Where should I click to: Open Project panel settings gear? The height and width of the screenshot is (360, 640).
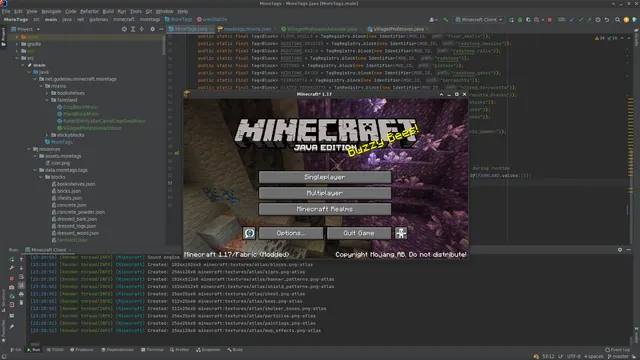tap(153, 29)
